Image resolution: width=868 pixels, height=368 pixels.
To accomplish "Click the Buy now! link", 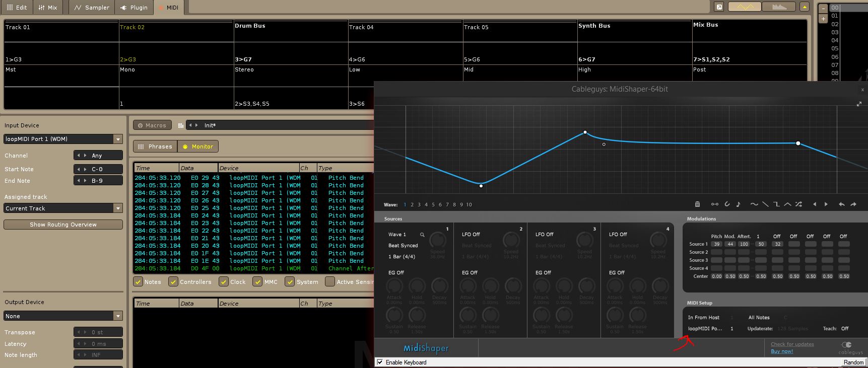I will 782,351.
